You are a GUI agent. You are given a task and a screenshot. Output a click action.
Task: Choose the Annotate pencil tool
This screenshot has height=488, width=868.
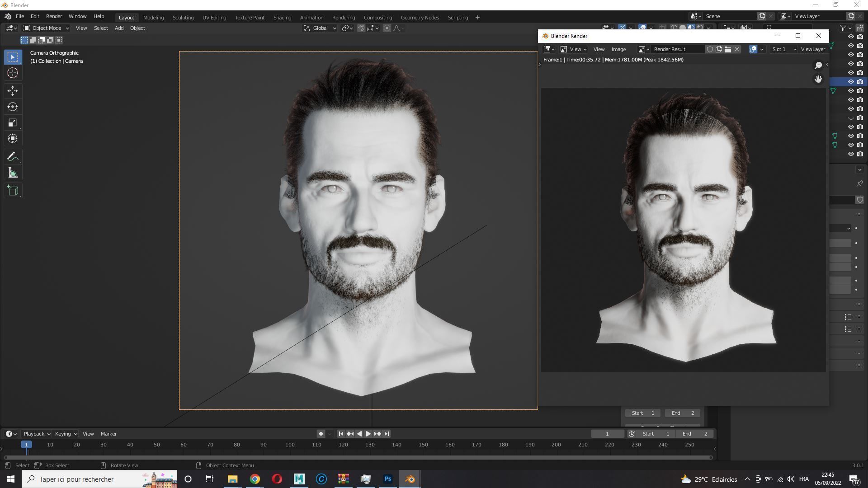click(x=13, y=157)
